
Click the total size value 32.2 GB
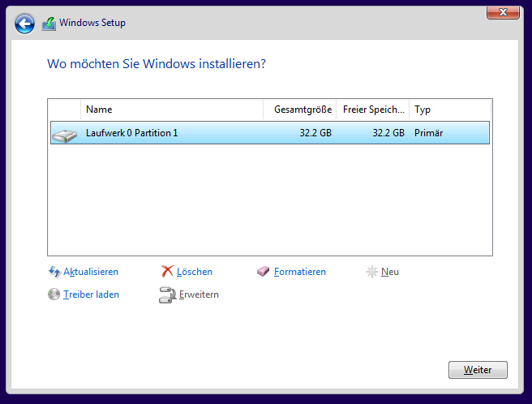click(x=315, y=133)
